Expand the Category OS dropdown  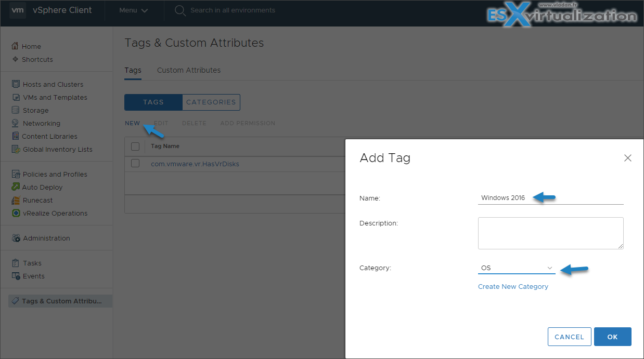pyautogui.click(x=517, y=268)
